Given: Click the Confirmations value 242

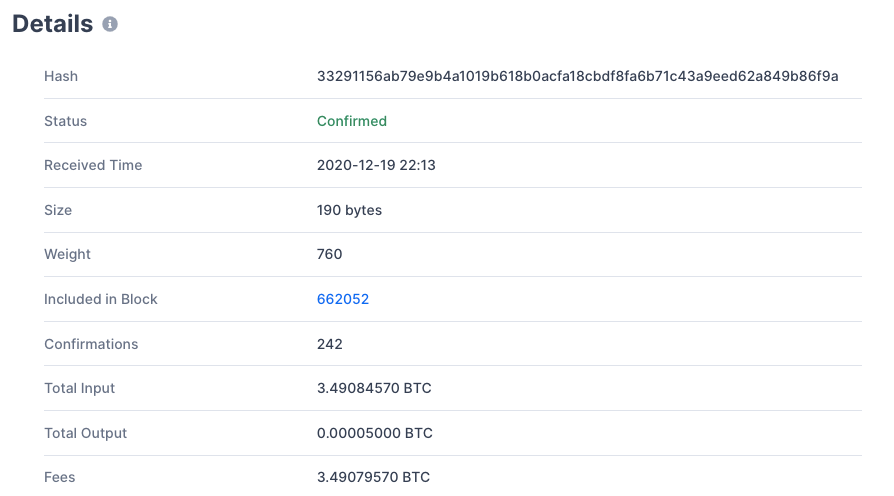Looking at the screenshot, I should tap(330, 344).
